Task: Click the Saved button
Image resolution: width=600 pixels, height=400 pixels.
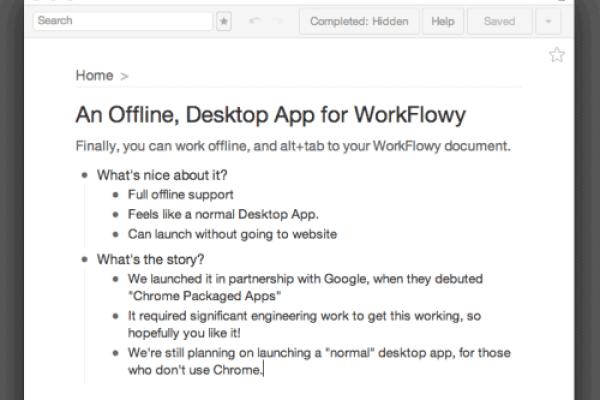Action: point(499,21)
